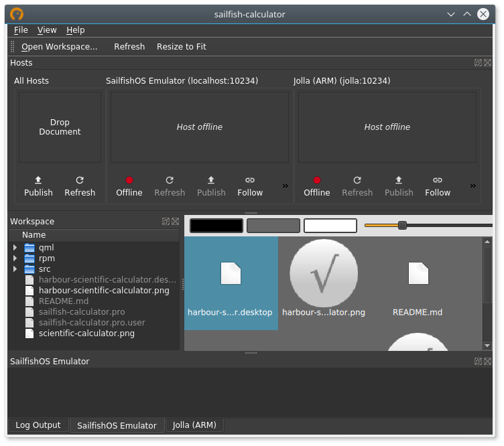Select the README.md file icon in preview
Viewport: 504px width, 446px height.
pos(418,273)
